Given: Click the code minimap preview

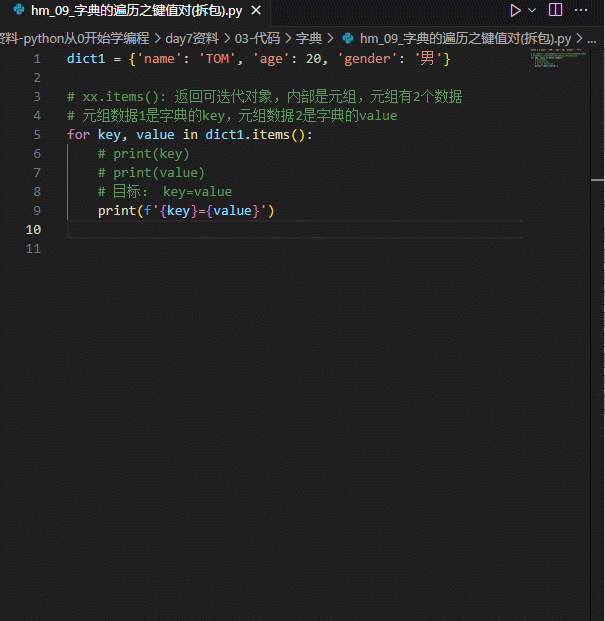Looking at the screenshot, I should [x=558, y=58].
